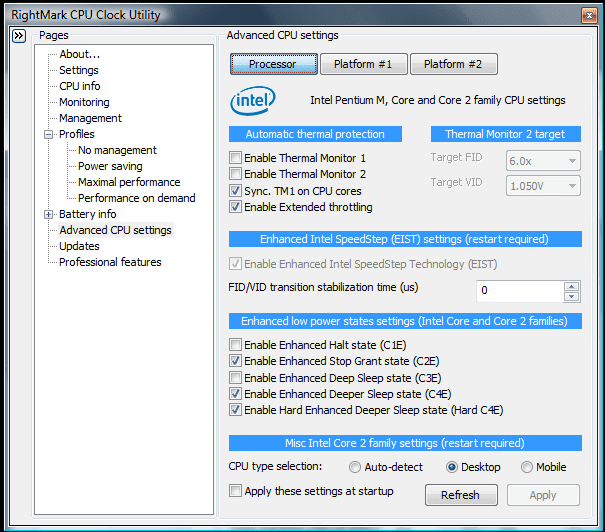Select Performance on demand profile
This screenshot has height=532, width=605.
tap(137, 198)
